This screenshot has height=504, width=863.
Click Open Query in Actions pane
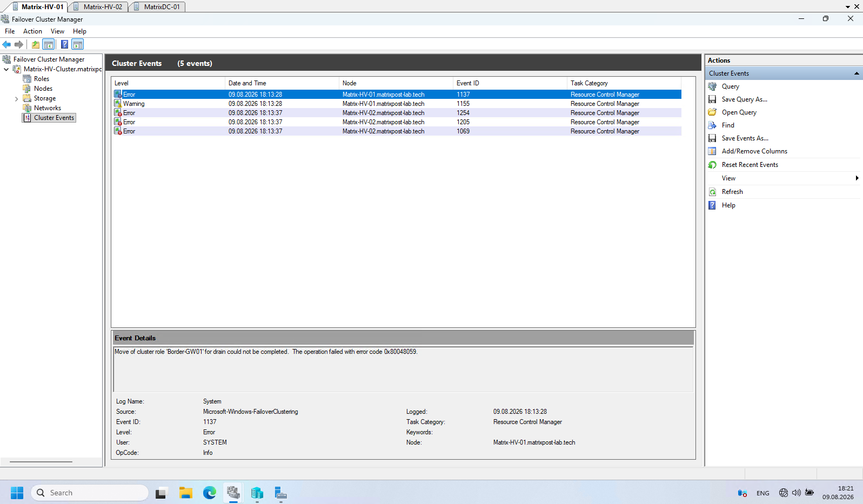(x=739, y=112)
